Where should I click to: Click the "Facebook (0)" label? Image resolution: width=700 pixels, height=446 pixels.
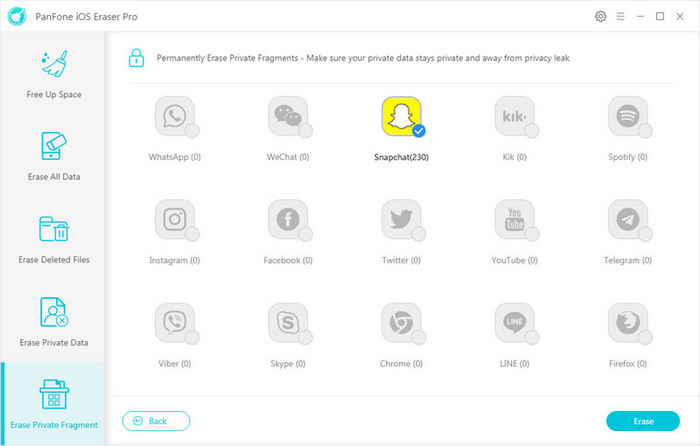288,260
